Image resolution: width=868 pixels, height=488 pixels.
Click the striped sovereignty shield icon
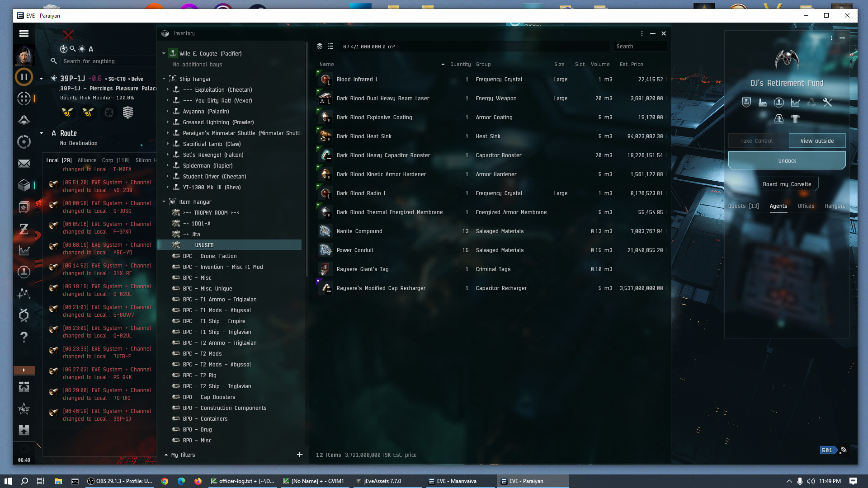[x=128, y=112]
